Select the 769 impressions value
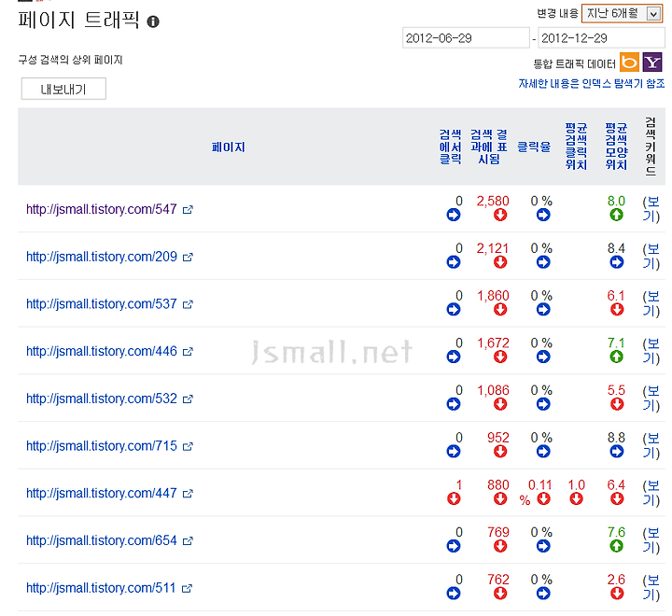This screenshot has width=672, height=616. [x=498, y=532]
